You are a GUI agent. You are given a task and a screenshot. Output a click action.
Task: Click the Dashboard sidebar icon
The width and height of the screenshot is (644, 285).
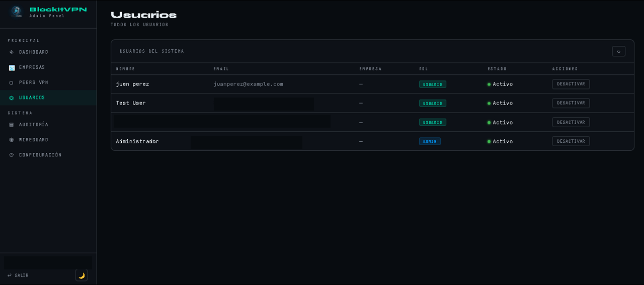(12, 52)
